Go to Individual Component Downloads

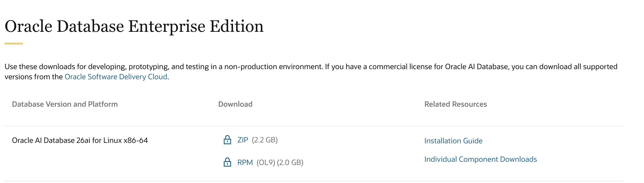pos(480,159)
